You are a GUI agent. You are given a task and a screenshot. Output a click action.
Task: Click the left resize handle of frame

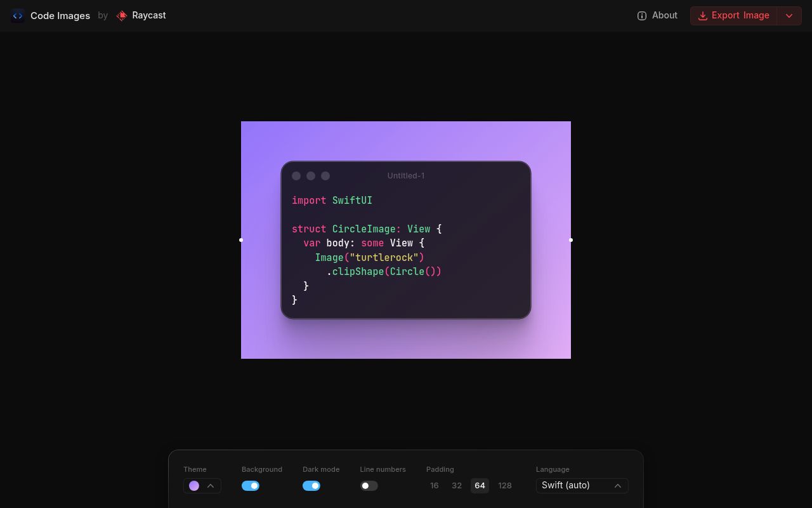pyautogui.click(x=241, y=240)
